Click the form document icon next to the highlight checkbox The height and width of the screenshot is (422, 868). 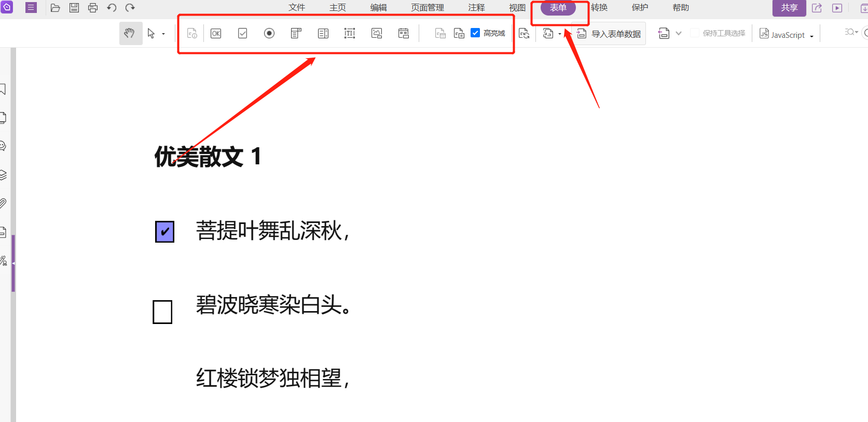click(x=459, y=34)
